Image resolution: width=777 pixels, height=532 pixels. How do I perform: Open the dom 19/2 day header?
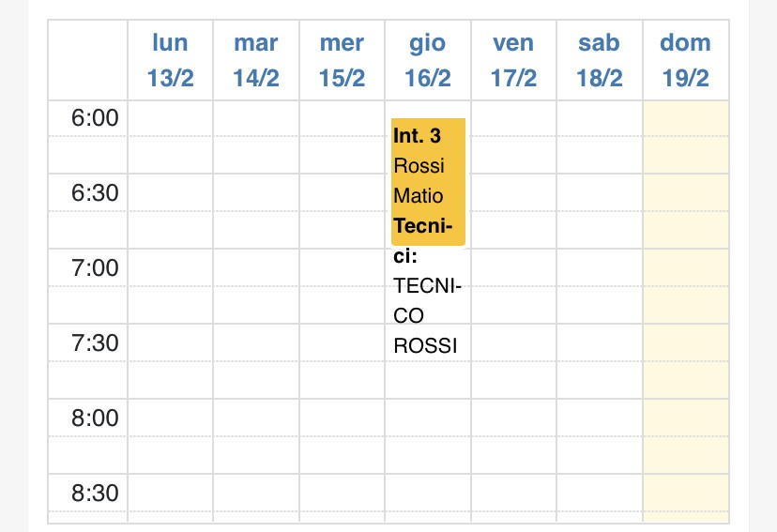(685, 60)
